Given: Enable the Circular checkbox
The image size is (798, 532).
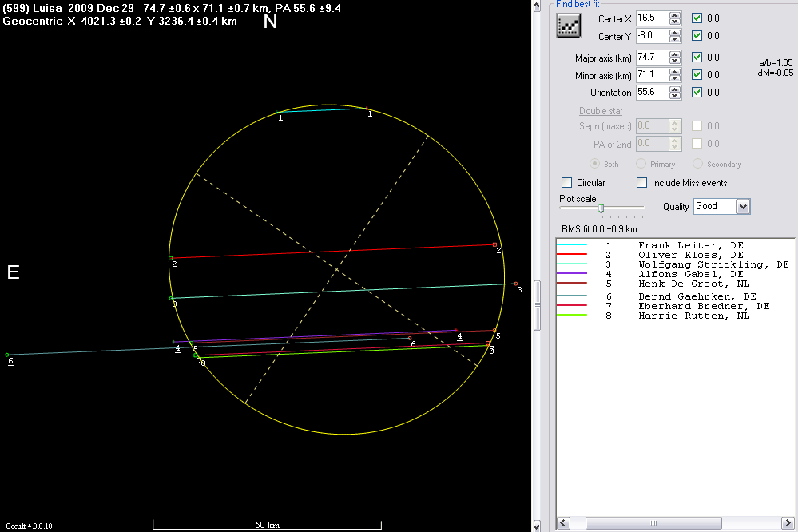Looking at the screenshot, I should tap(567, 183).
